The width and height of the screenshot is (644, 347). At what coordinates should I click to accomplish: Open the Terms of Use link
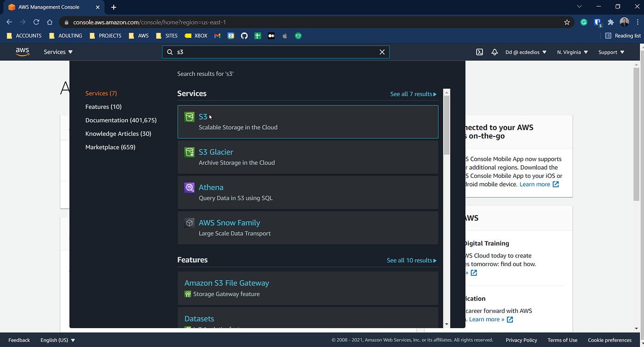click(x=562, y=340)
